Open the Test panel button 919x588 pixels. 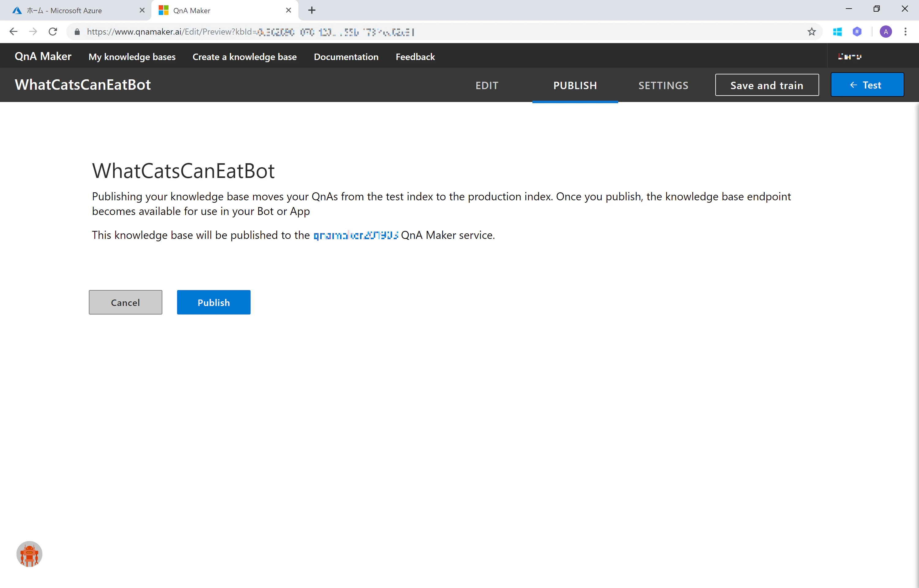(x=867, y=85)
